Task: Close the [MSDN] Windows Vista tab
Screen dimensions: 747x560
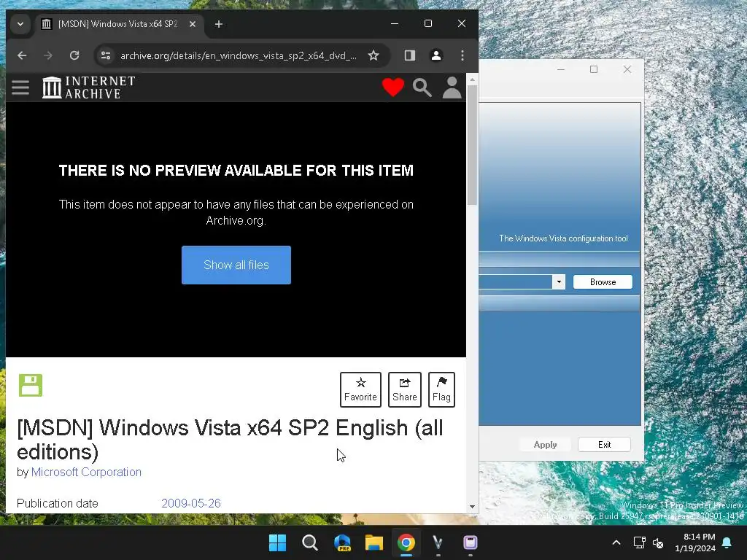Action: pyautogui.click(x=193, y=24)
